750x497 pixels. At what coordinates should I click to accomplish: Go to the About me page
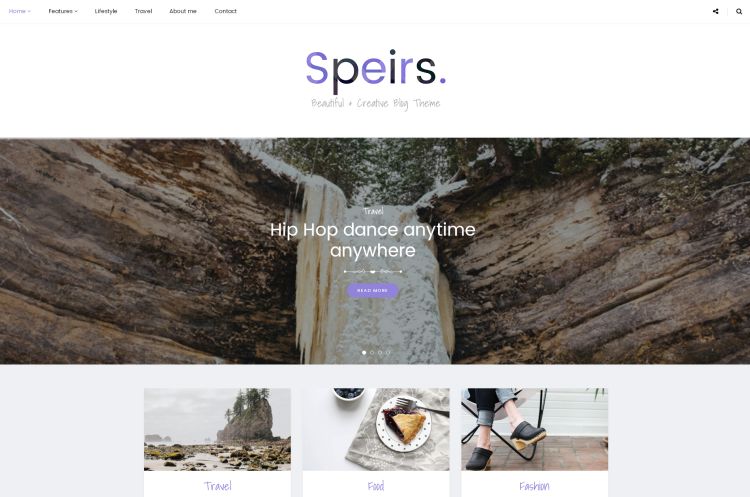(183, 11)
